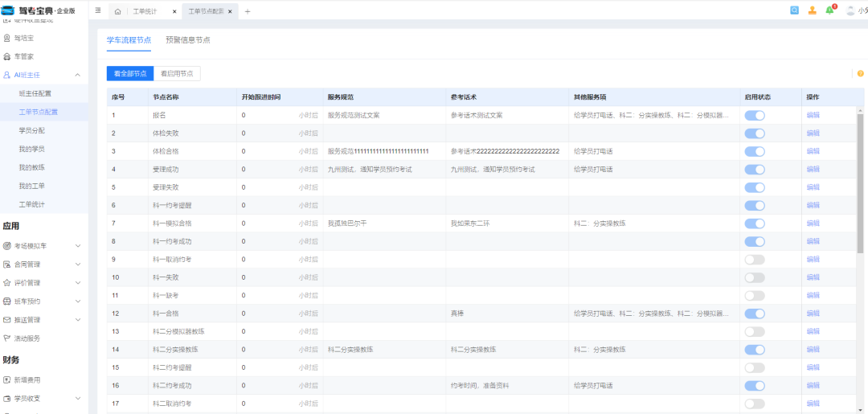Click the 真棒 reference script cell
Viewport: 868px width, 414px height.
tap(457, 314)
